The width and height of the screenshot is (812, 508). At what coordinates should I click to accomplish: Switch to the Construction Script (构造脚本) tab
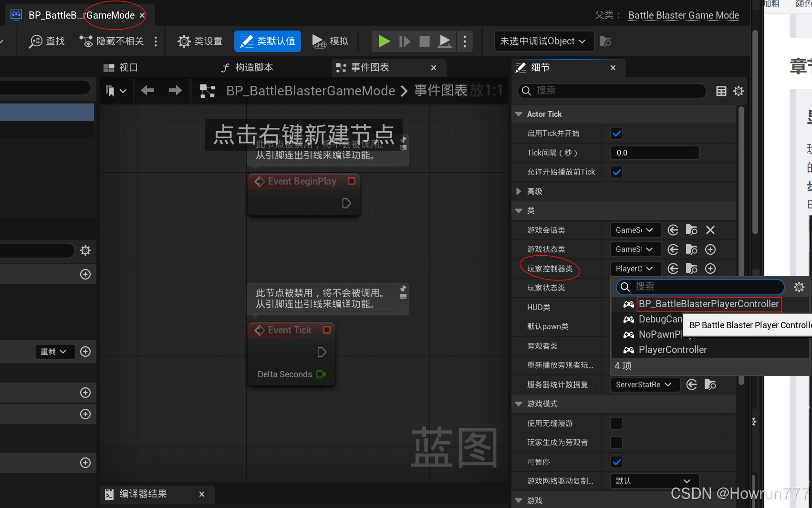click(248, 68)
